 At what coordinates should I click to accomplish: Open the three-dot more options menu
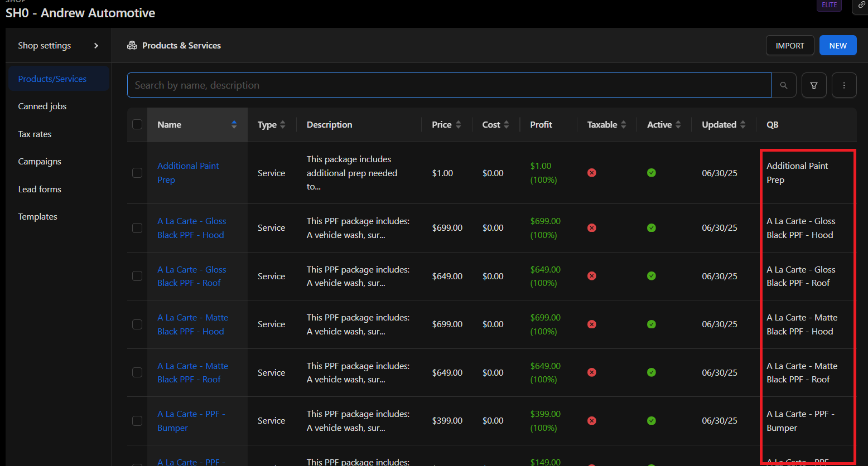[x=844, y=85]
